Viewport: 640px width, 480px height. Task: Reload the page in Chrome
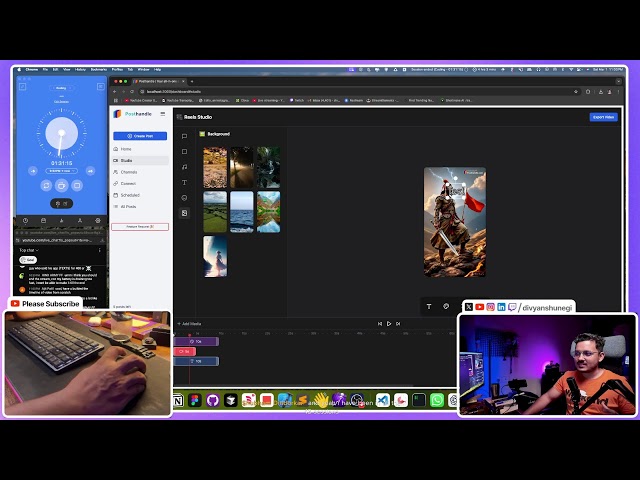pos(132,92)
